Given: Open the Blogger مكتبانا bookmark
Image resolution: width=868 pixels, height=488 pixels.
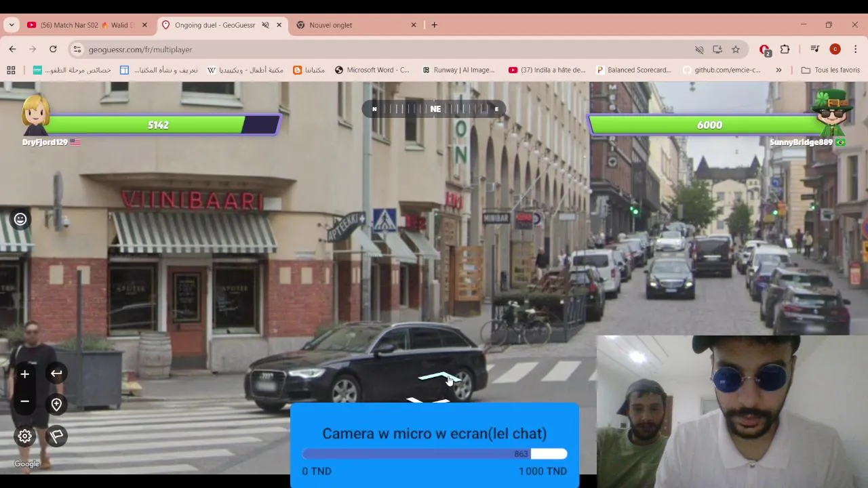Looking at the screenshot, I should point(309,70).
